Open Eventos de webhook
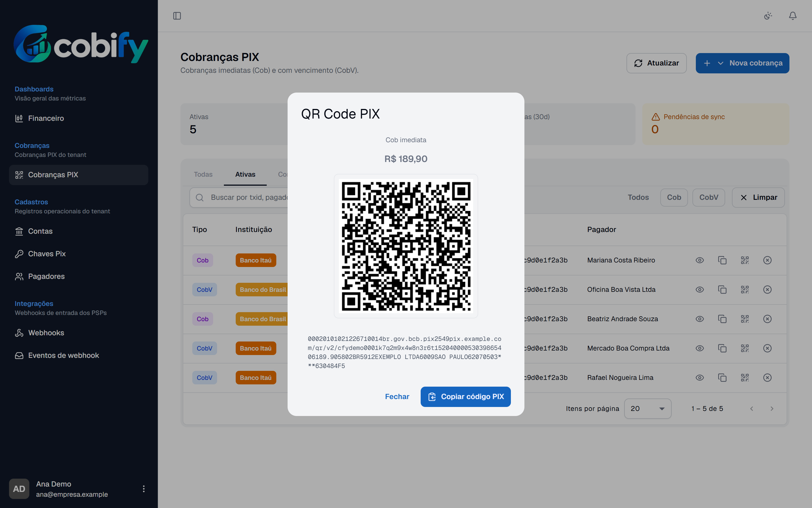This screenshot has width=812, height=508. pos(78,355)
